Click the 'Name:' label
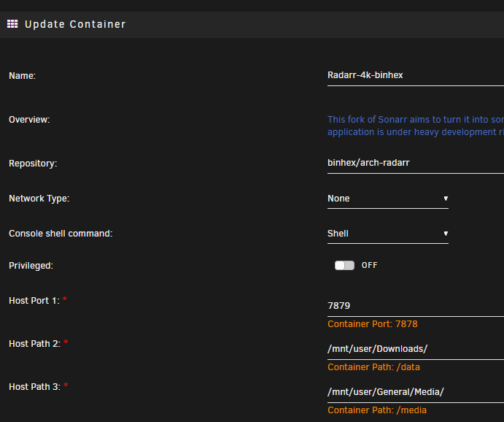504x422 pixels. tap(22, 76)
